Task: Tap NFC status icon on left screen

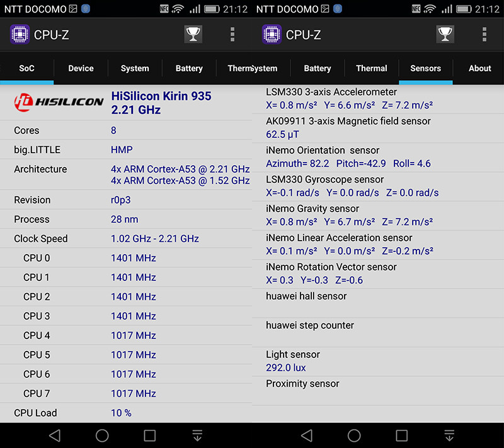Action: 164,9
